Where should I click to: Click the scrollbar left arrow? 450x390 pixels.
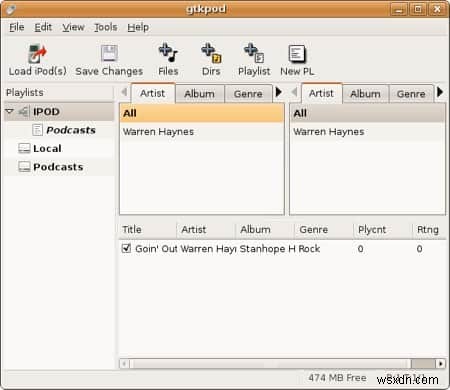coord(124,363)
